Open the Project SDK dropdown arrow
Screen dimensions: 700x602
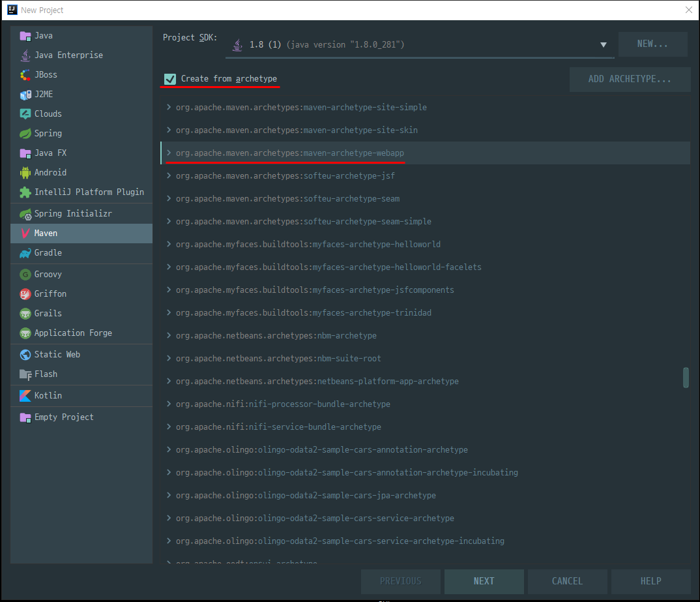603,44
